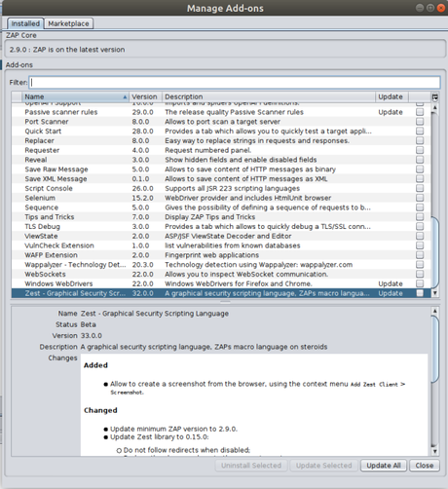Sort by the Version column header

click(145, 96)
